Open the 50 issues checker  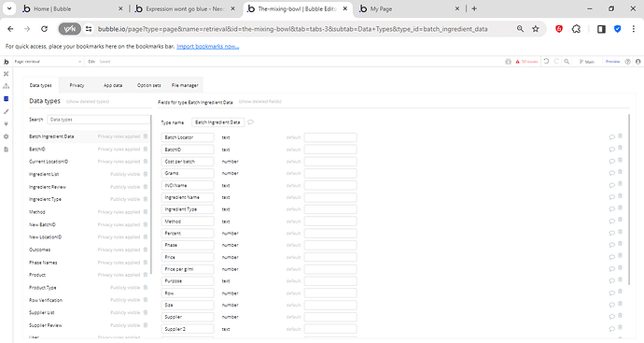tap(527, 62)
